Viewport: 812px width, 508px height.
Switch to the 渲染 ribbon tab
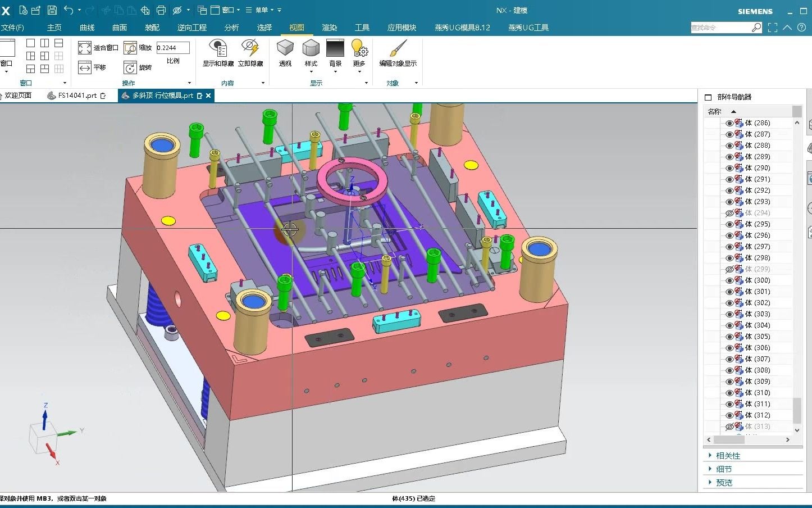tap(329, 27)
